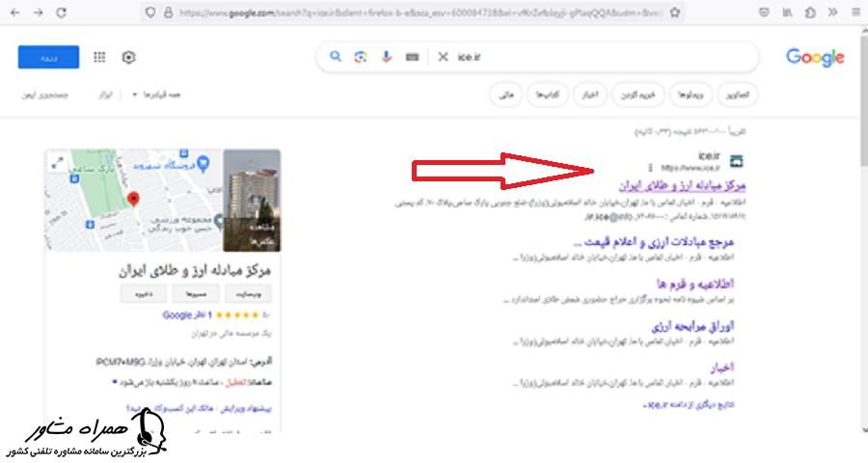Click the tracking protection shield icon
Image resolution: width=868 pixels, height=463 pixels.
[x=150, y=13]
